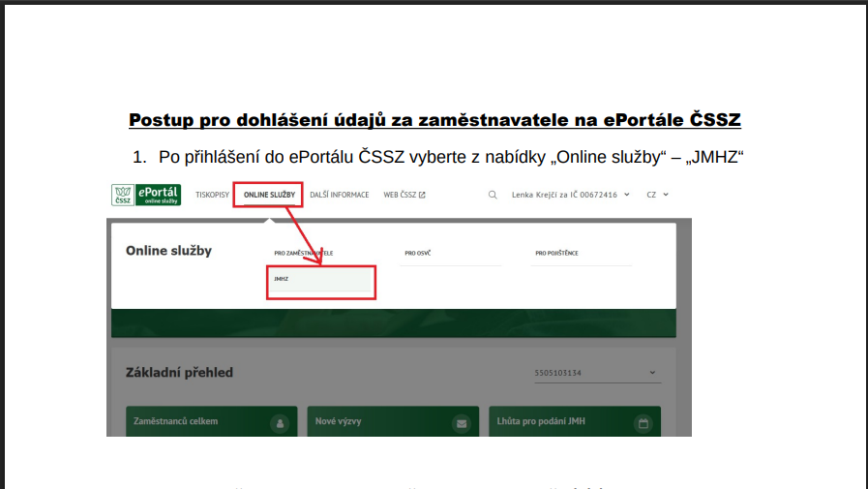Click the Pro OSVČ category heading
Viewport: 868px width, 489px height.
(417, 254)
